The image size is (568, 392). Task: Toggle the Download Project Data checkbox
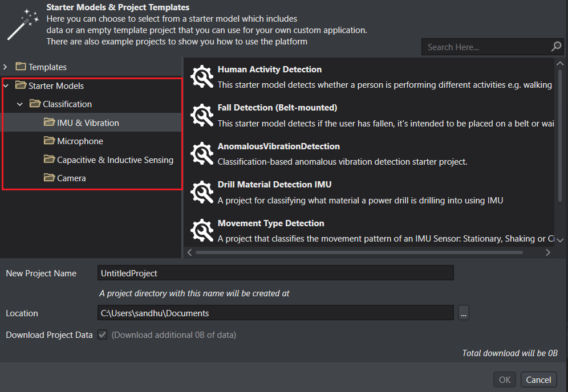[103, 334]
